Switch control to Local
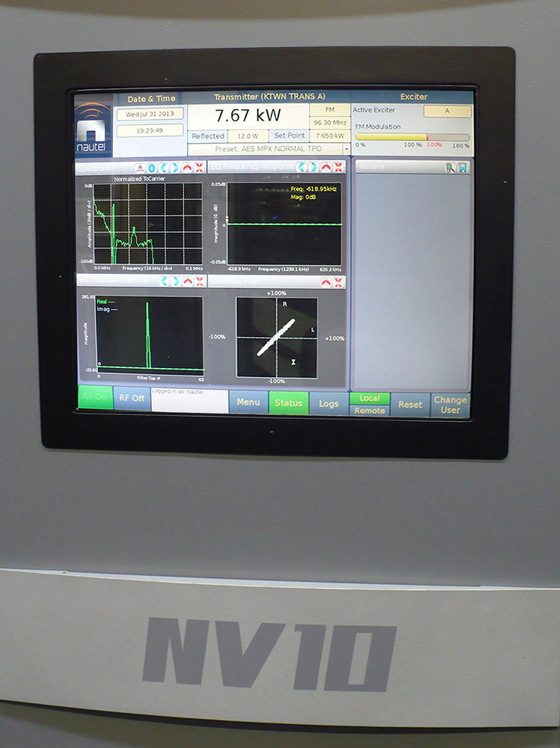The height and width of the screenshot is (748, 560). click(x=369, y=398)
